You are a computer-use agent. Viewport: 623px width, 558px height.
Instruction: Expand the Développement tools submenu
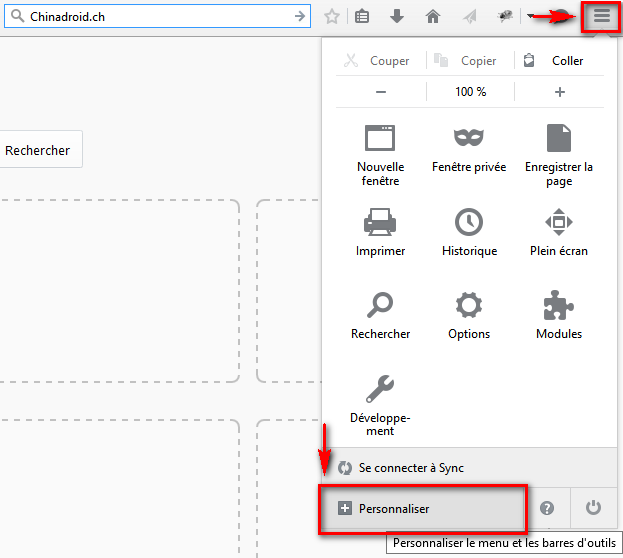(380, 403)
